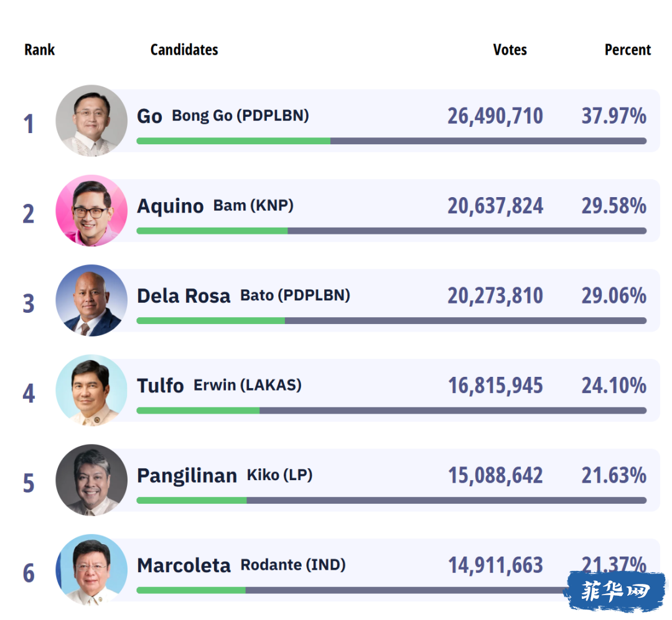
Task: Select the Aquino Bam (KNP) name
Action: (x=215, y=206)
